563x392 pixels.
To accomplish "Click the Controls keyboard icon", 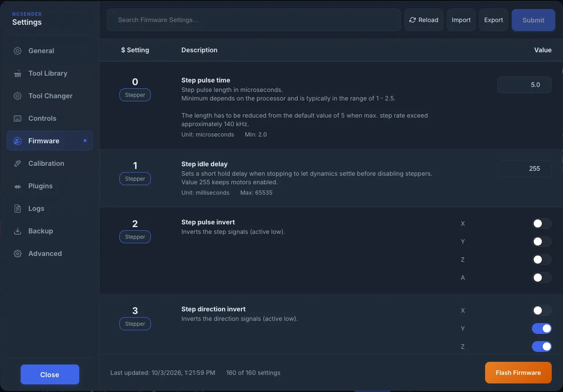I will tap(18, 119).
